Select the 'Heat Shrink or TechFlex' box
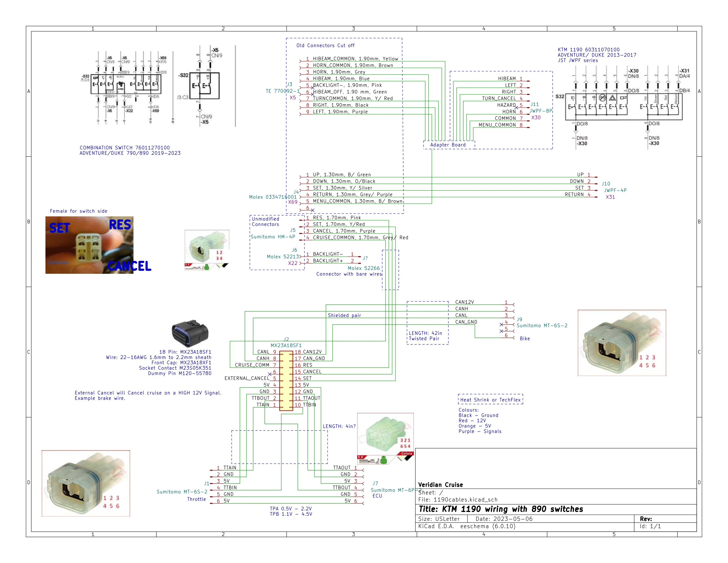The width and height of the screenshot is (728, 563). click(x=490, y=400)
